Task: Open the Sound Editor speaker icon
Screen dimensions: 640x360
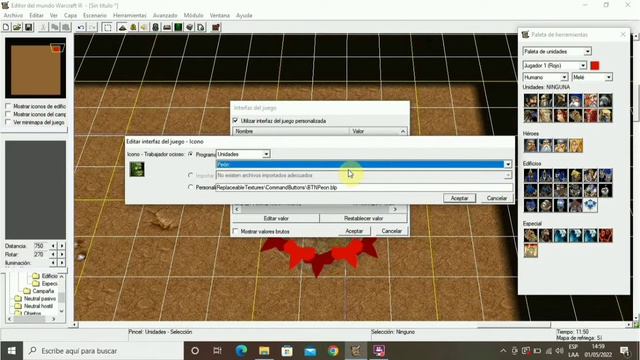Action: tap(144, 27)
